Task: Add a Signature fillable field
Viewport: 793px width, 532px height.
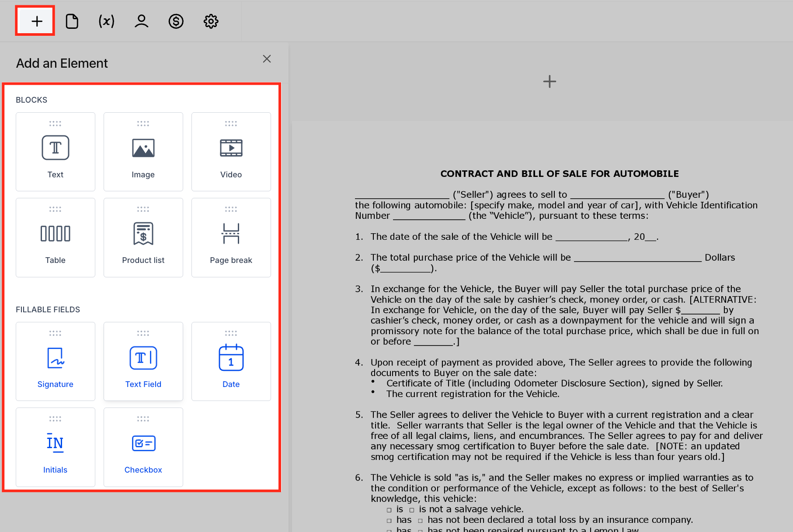Action: coord(55,360)
